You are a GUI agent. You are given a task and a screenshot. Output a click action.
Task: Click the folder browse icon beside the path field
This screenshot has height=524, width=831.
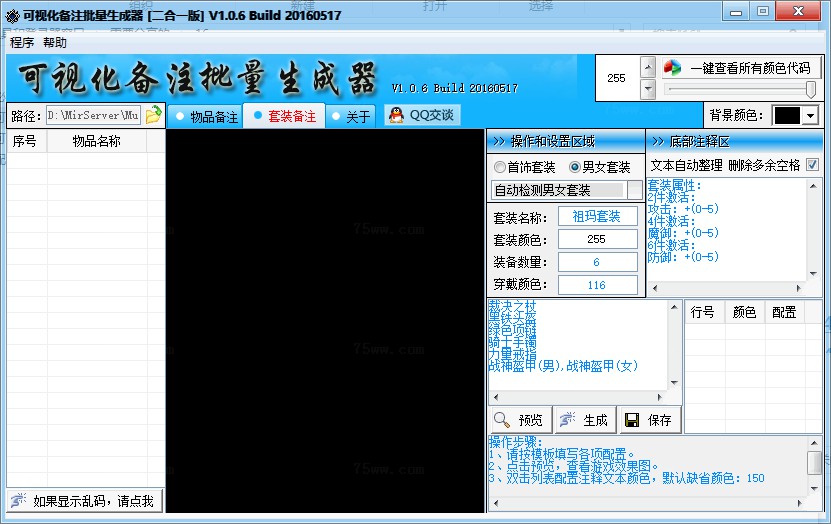click(x=153, y=115)
